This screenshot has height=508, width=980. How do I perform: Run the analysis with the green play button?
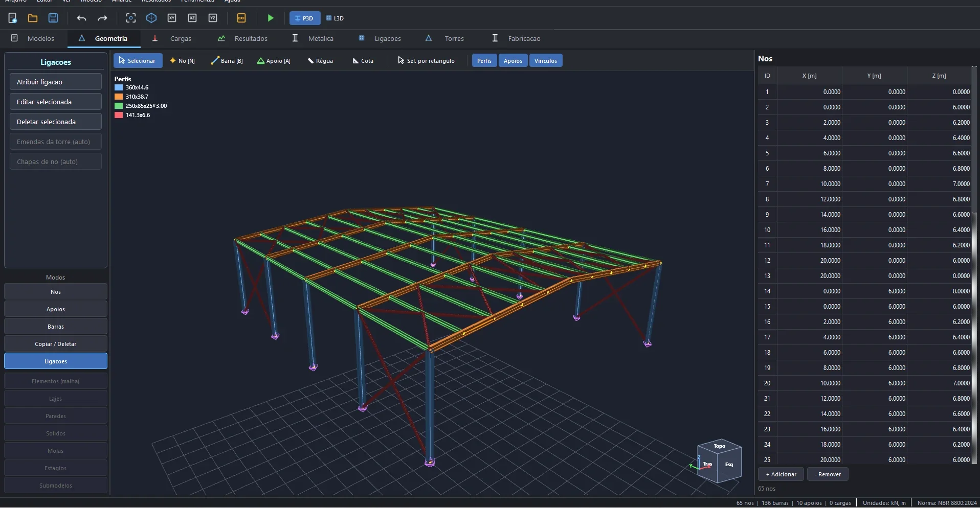(271, 18)
